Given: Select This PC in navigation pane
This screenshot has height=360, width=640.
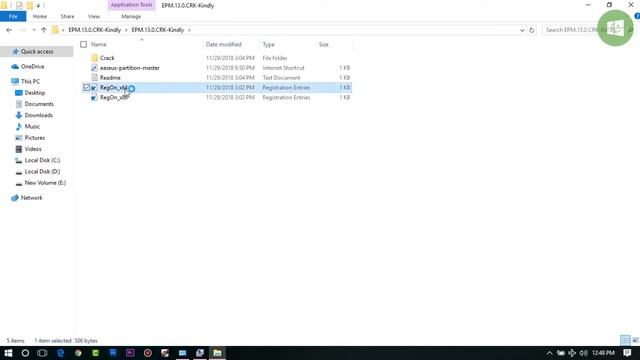Looking at the screenshot, I should (x=30, y=81).
